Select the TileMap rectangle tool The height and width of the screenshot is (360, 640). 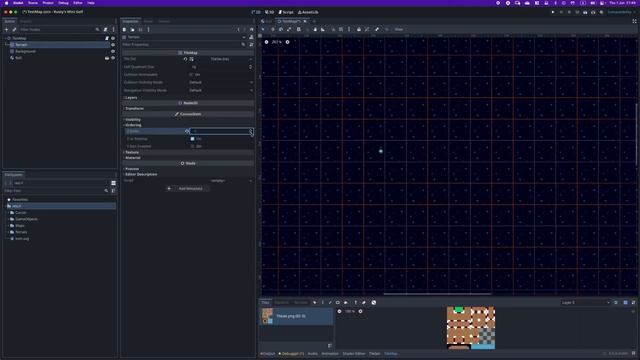click(x=338, y=302)
